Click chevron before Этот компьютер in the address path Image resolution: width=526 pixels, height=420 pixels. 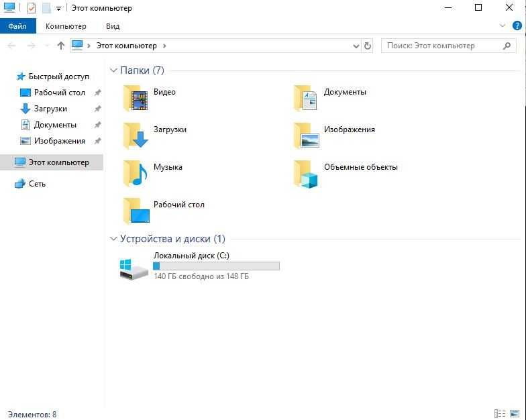89,46
